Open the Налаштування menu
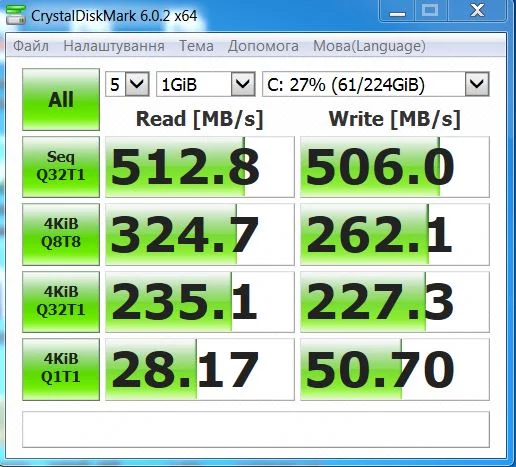The width and height of the screenshot is (516, 467). click(114, 46)
